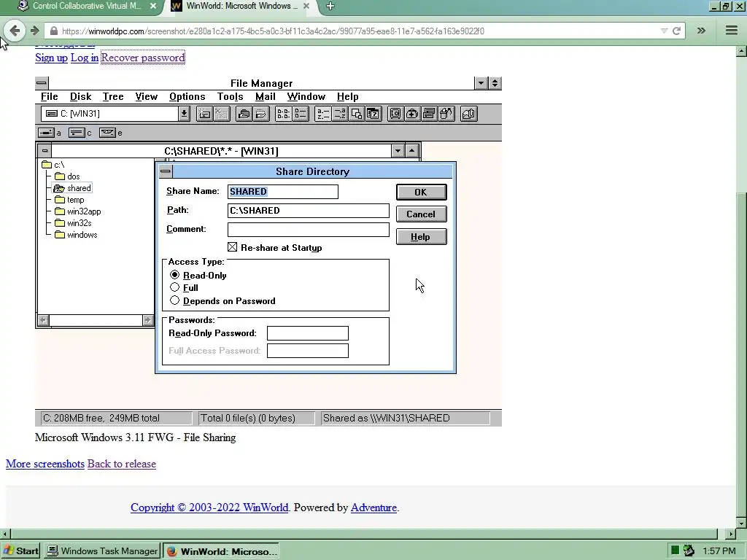This screenshot has height=560, width=747.
Task: Click into the Comment field
Action: coord(309,230)
